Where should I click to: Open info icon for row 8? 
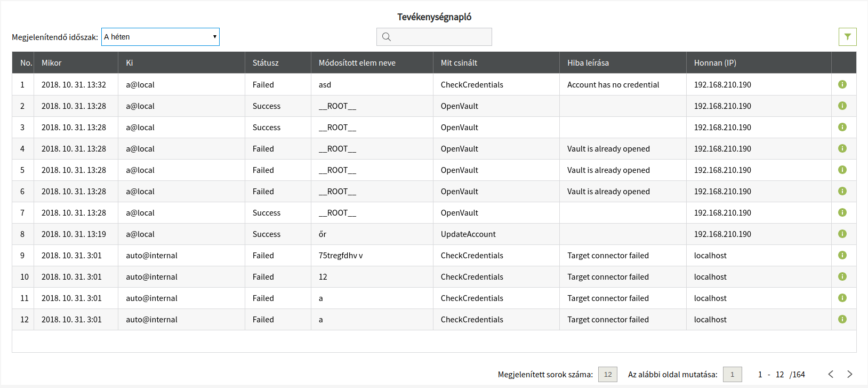click(x=842, y=234)
